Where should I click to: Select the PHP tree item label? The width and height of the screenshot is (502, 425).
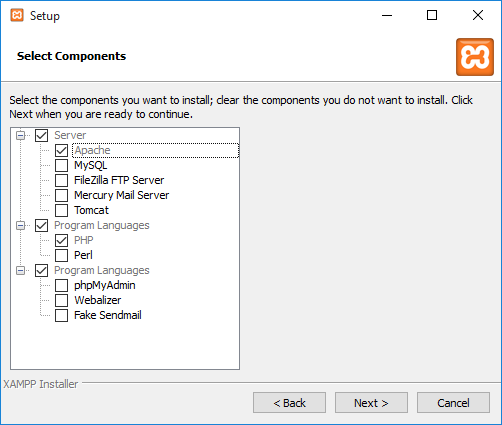pos(83,240)
